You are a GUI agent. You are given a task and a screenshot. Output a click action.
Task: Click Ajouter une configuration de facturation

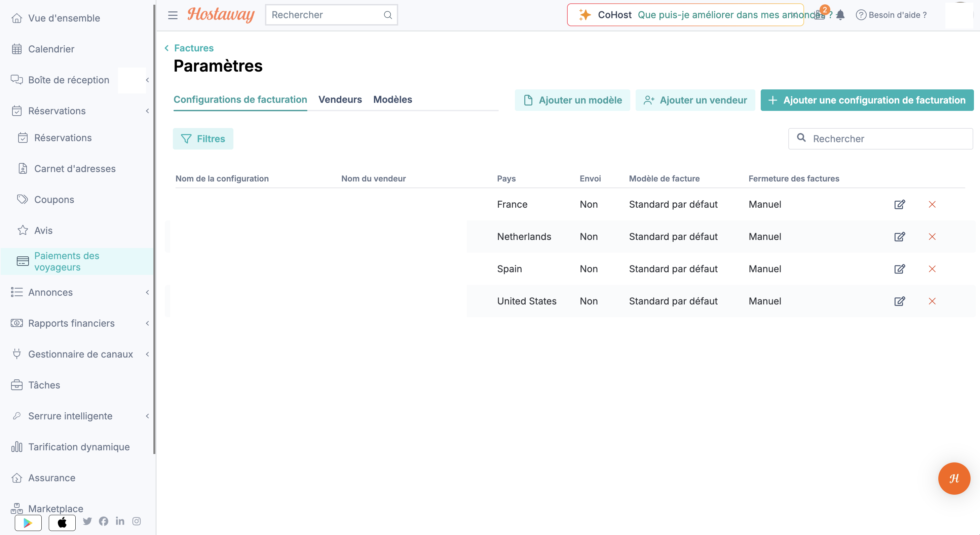(867, 100)
